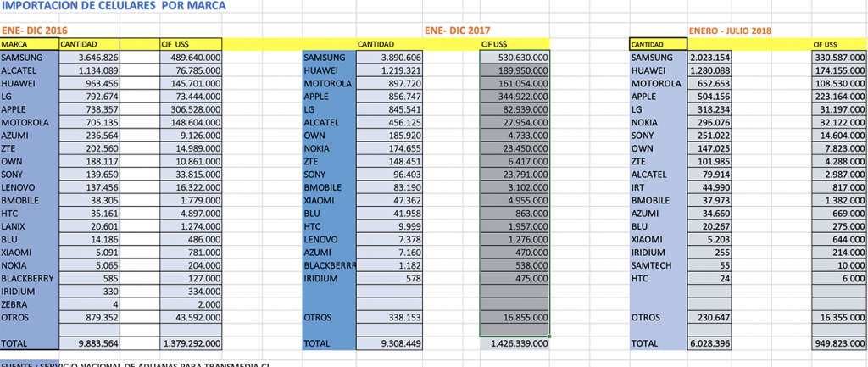Click 'CIF US$' header in the 2018 table

[839, 44]
